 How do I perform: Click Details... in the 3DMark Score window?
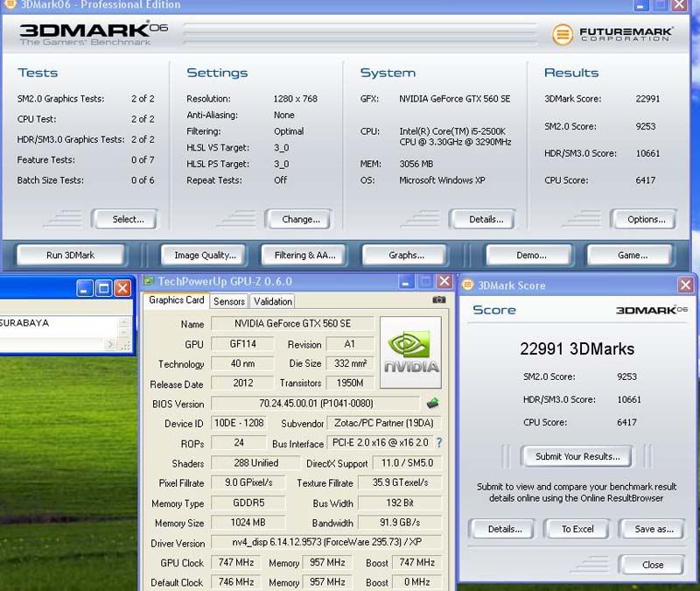pos(502,530)
